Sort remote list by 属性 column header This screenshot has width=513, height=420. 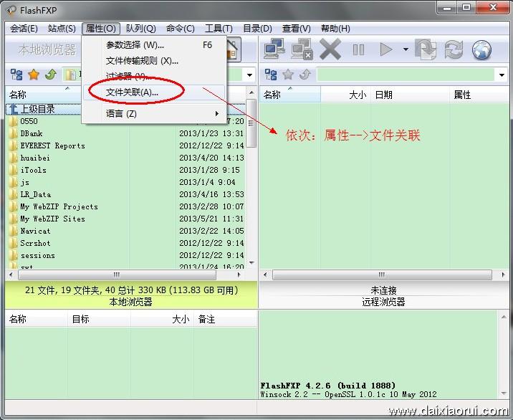pyautogui.click(x=479, y=95)
